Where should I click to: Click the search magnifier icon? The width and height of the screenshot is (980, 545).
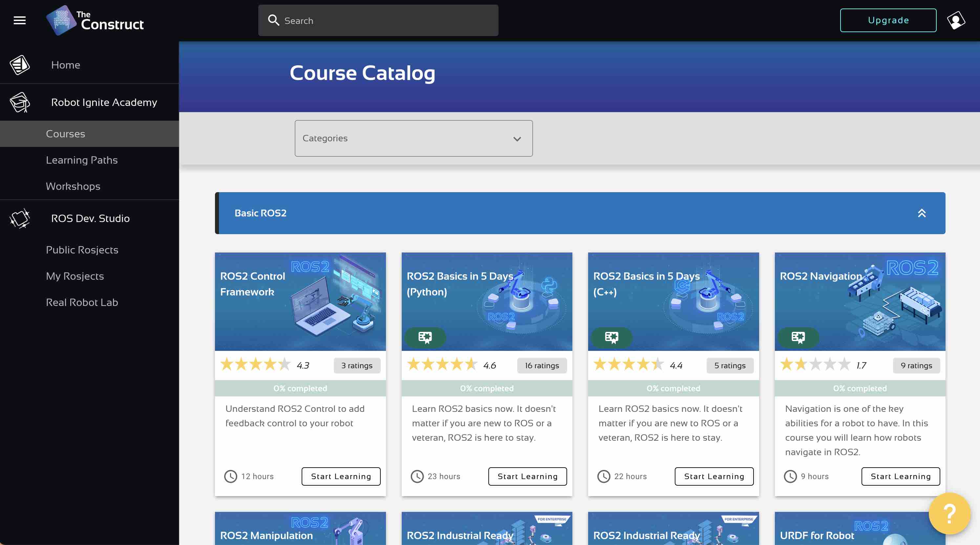(x=273, y=20)
